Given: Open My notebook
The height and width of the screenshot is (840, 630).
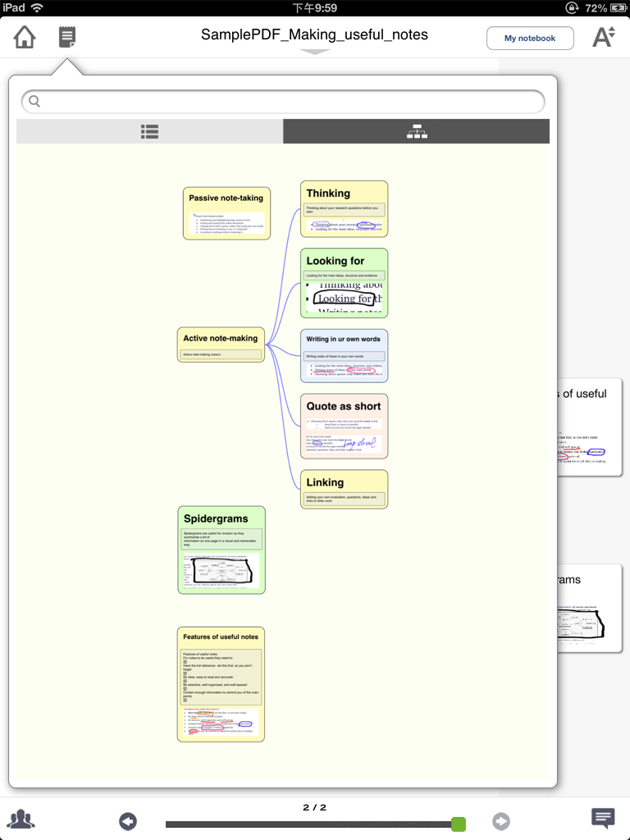Looking at the screenshot, I should click(529, 38).
